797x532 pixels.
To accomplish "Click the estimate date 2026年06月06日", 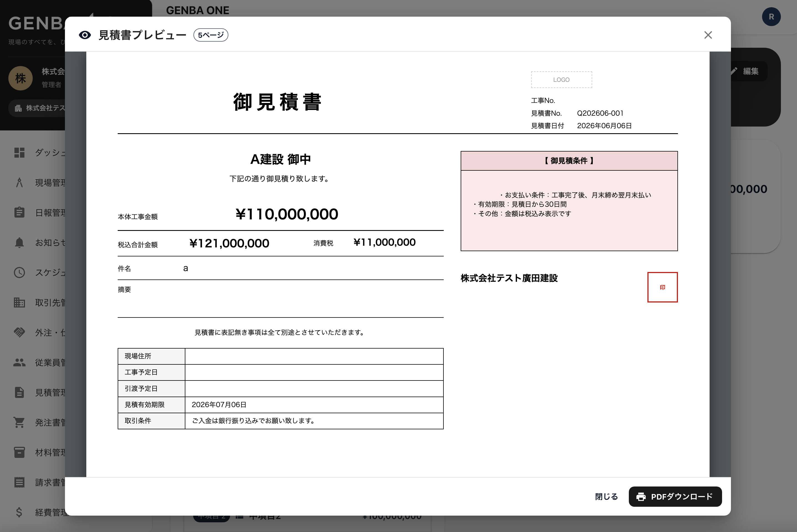I will pyautogui.click(x=604, y=125).
